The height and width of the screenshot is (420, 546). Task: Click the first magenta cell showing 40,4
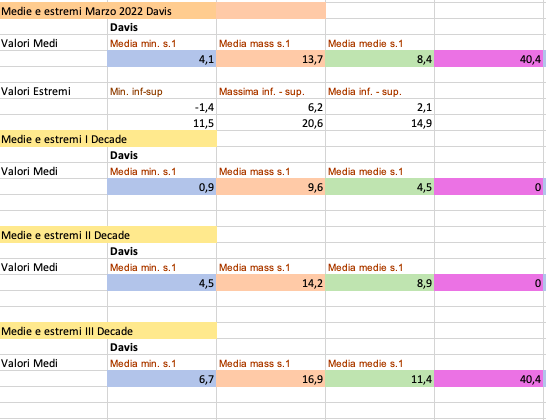tap(489, 59)
